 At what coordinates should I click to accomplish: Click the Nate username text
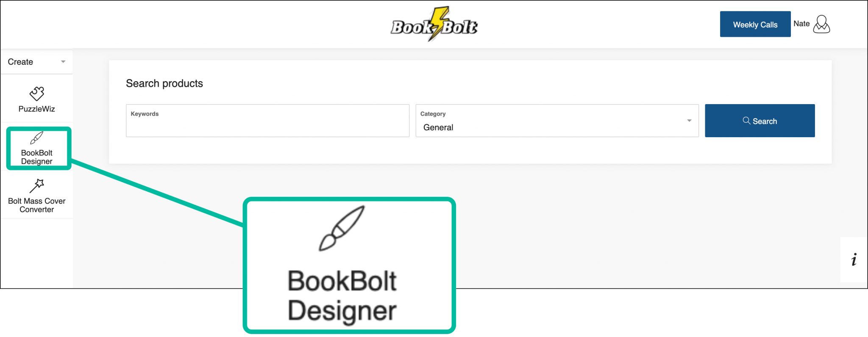coord(801,24)
